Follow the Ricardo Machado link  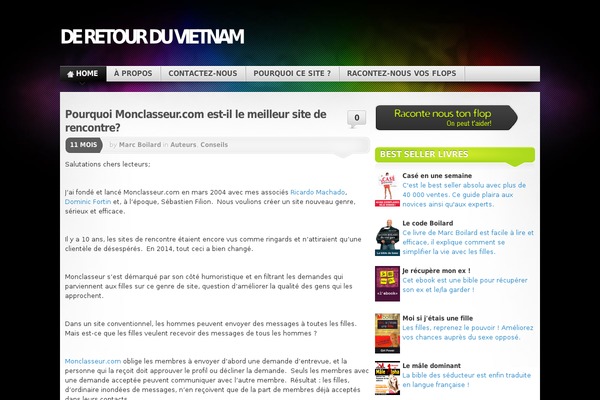pos(318,192)
